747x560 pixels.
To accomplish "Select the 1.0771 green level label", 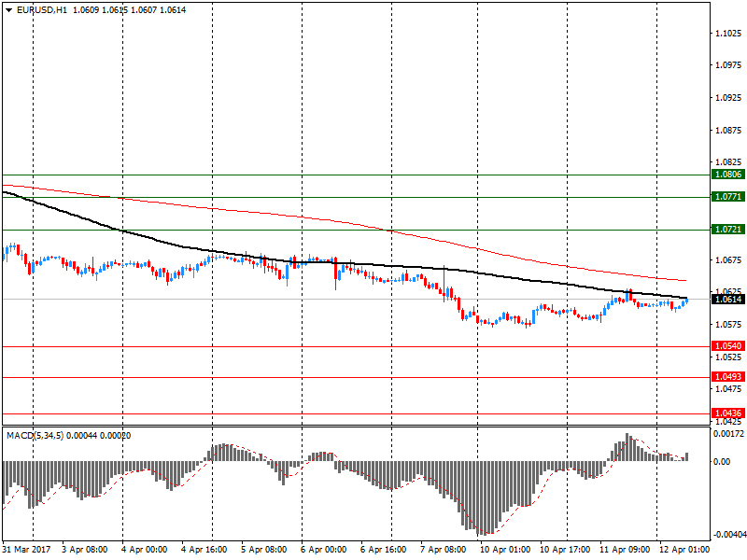I will point(728,197).
